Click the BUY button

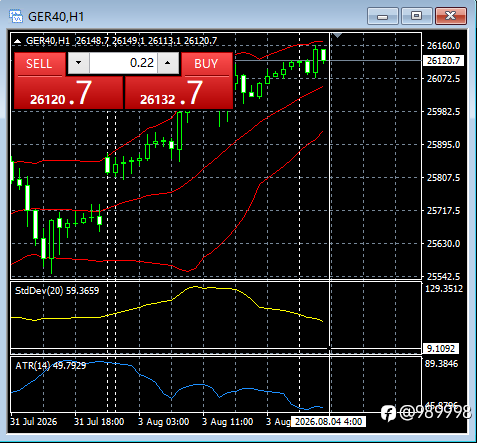(207, 64)
